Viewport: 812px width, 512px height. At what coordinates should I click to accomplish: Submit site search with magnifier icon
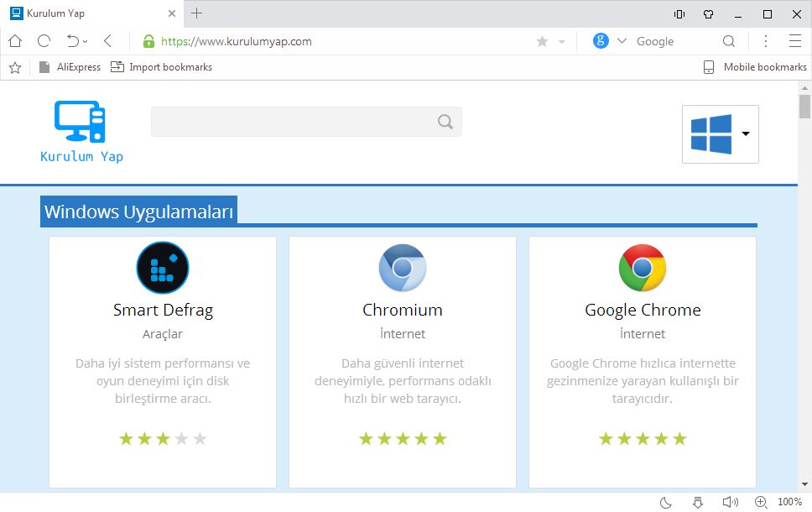[445, 122]
